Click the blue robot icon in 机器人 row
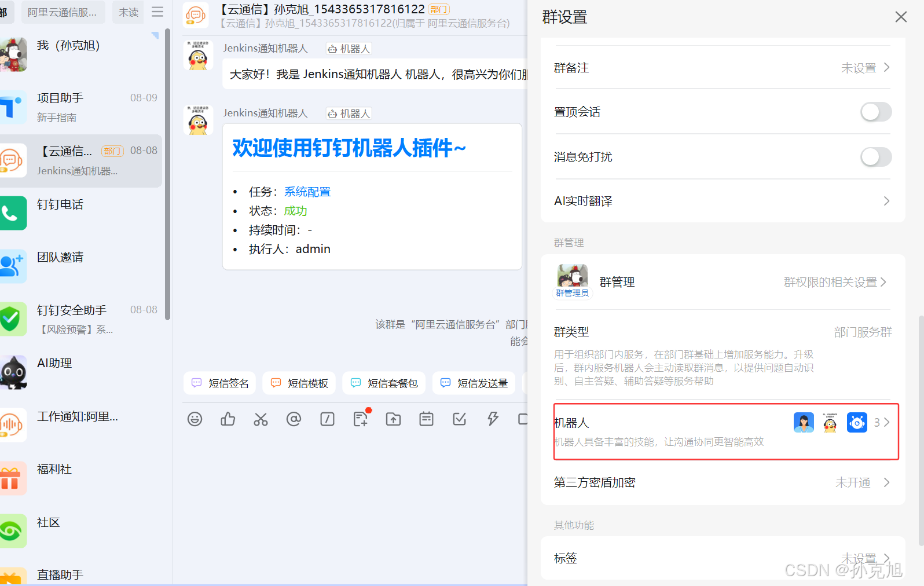 (857, 423)
